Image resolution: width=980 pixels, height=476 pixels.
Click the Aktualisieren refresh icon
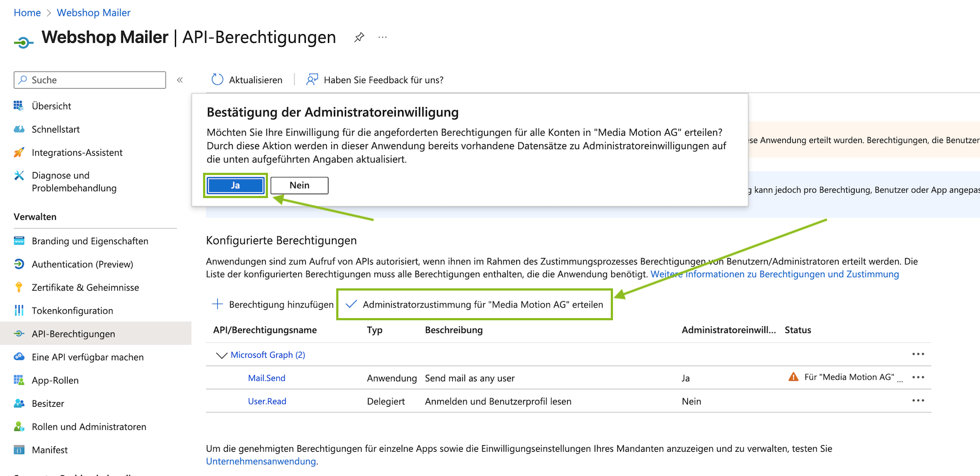coord(218,80)
